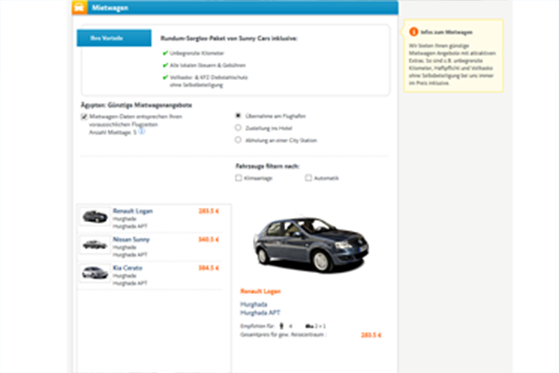This screenshot has width=559, height=373.
Task: Click the Nissan Sunny small thumbnail image
Action: click(x=95, y=245)
